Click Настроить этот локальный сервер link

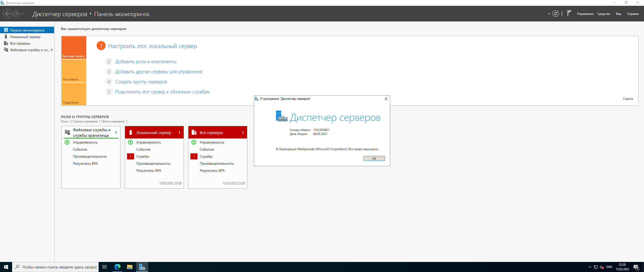pyautogui.click(x=152, y=46)
